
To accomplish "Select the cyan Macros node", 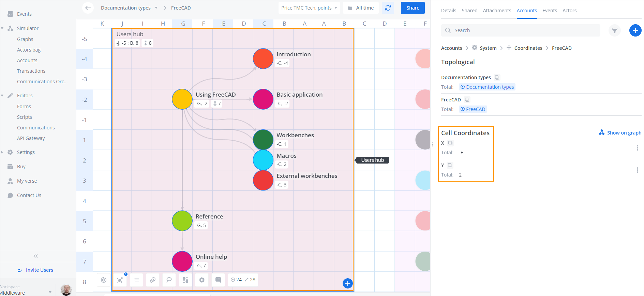I will click(x=263, y=160).
